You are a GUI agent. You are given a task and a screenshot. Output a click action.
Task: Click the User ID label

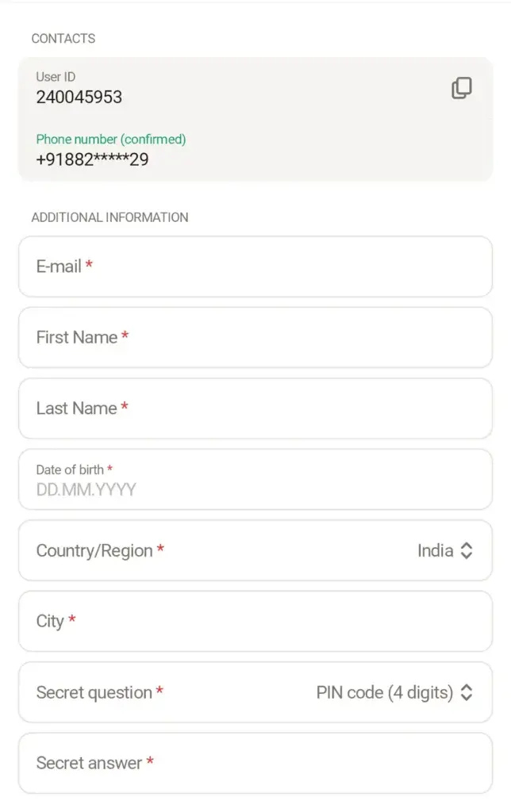56,77
